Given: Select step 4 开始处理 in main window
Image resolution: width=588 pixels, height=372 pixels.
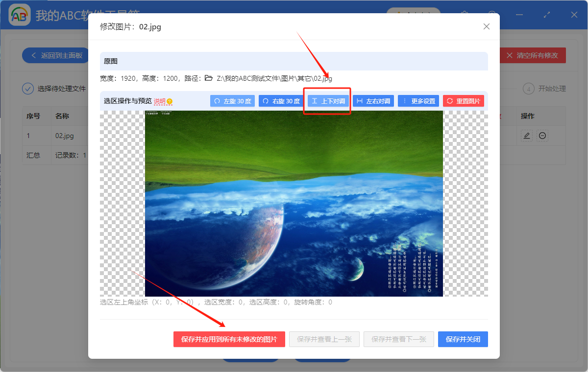Looking at the screenshot, I should pos(544,89).
